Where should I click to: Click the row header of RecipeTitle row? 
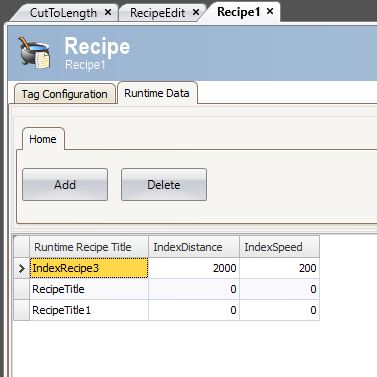coord(22,289)
